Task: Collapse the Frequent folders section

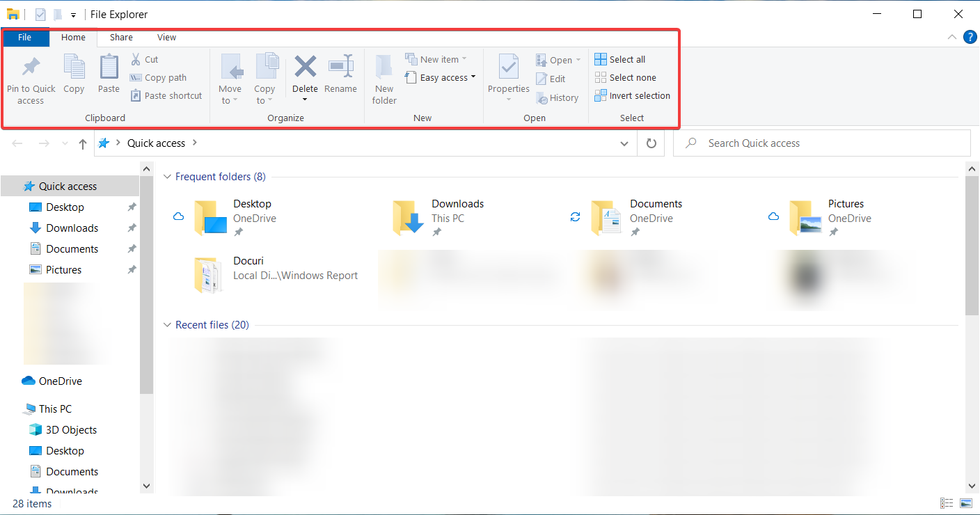Action: pyautogui.click(x=167, y=176)
